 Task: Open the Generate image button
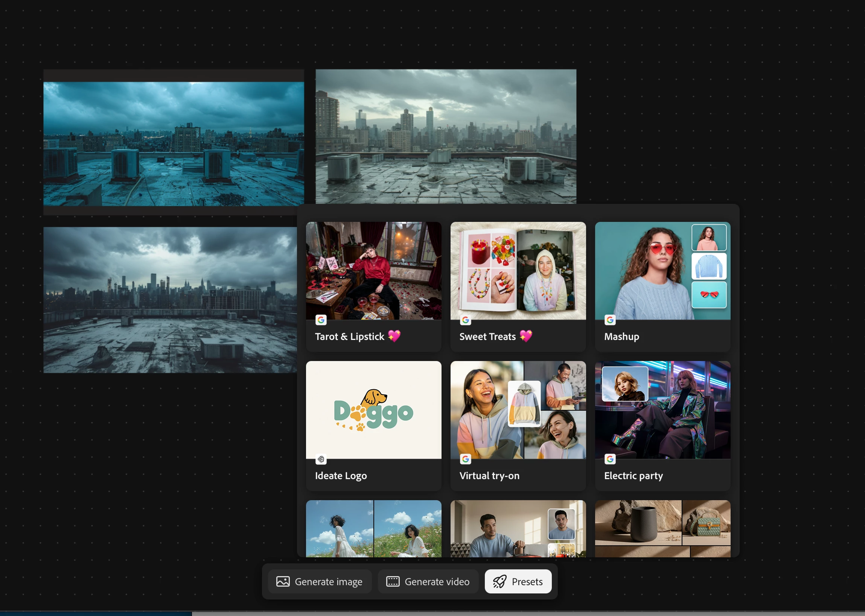coord(320,581)
